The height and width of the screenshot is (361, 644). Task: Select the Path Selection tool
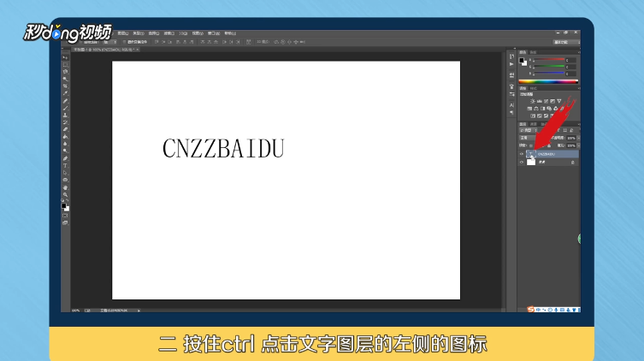point(65,173)
